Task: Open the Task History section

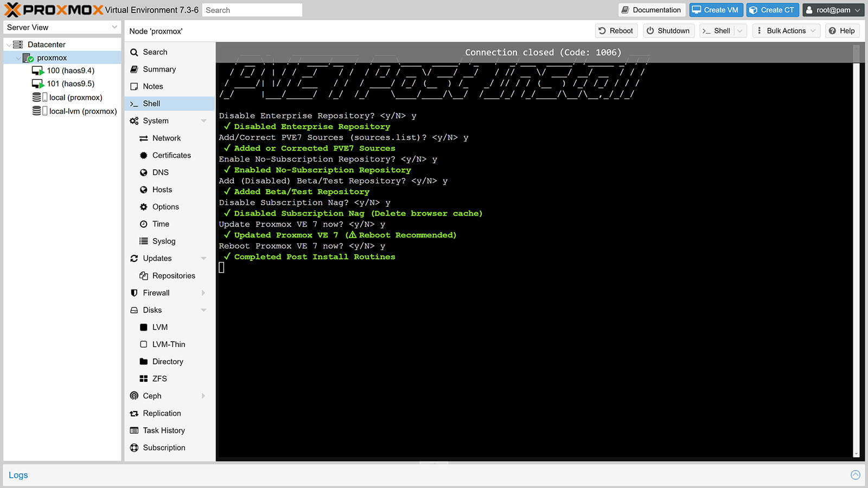Action: 170,431
